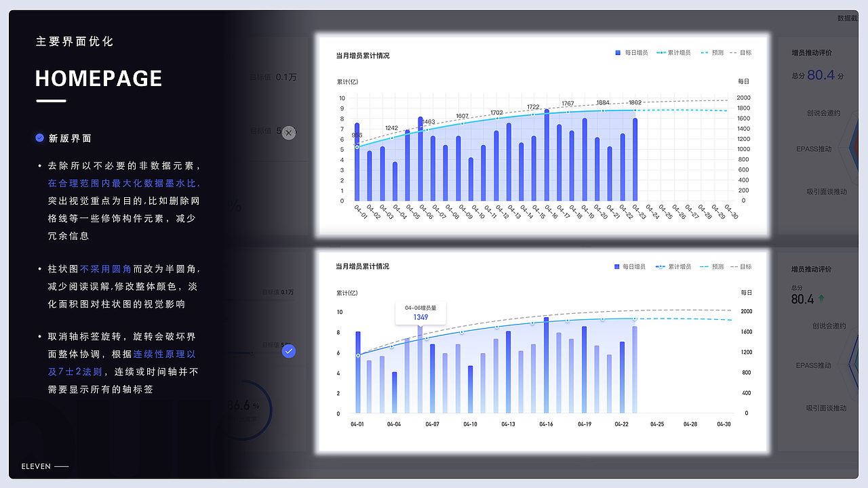Screen dimensions: 868x488
Task: Click the HOMEPAGE heading
Action: click(98, 79)
